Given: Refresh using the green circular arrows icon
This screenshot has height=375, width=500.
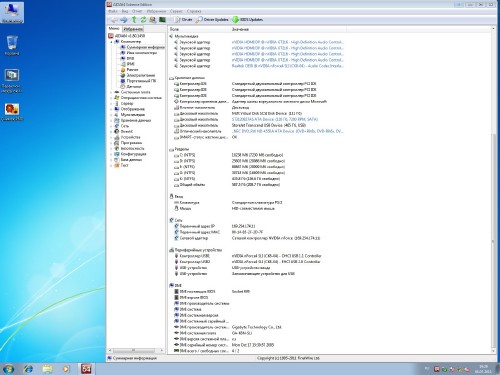Looking at the screenshot, I should [143, 20].
